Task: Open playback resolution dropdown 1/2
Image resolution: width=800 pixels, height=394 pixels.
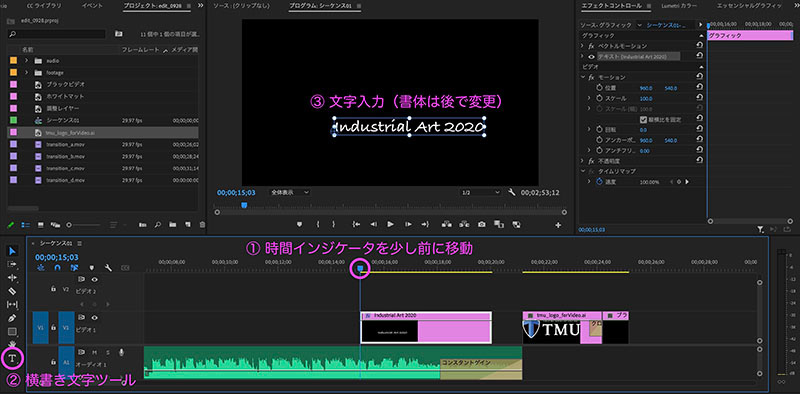Action: (480, 192)
